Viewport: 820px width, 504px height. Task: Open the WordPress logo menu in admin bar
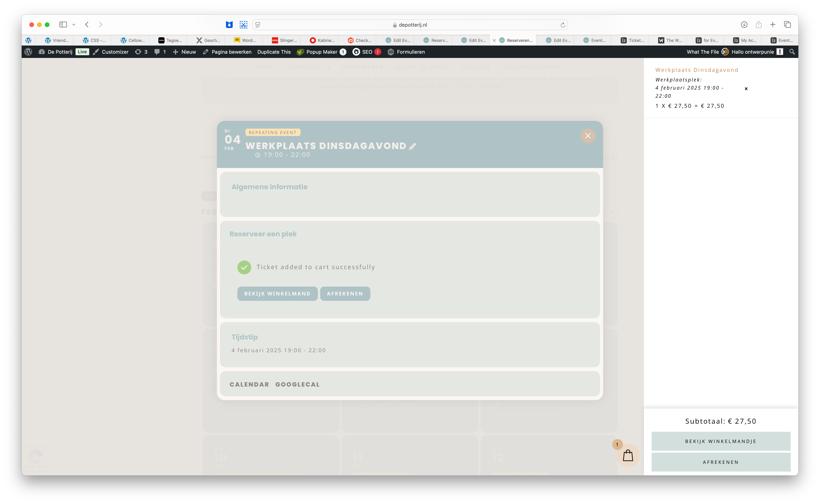pos(28,52)
